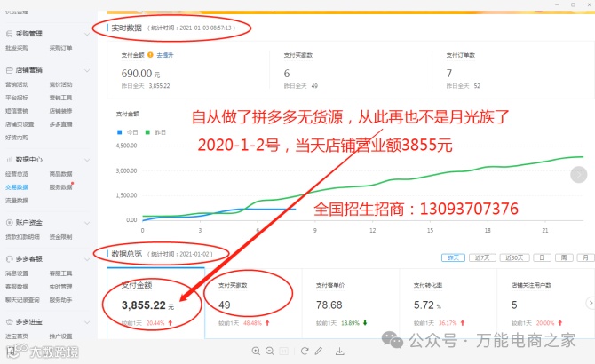Collapse the 账户资金 section chevron
Image resolution: width=595 pixels, height=364 pixels.
pos(87,223)
